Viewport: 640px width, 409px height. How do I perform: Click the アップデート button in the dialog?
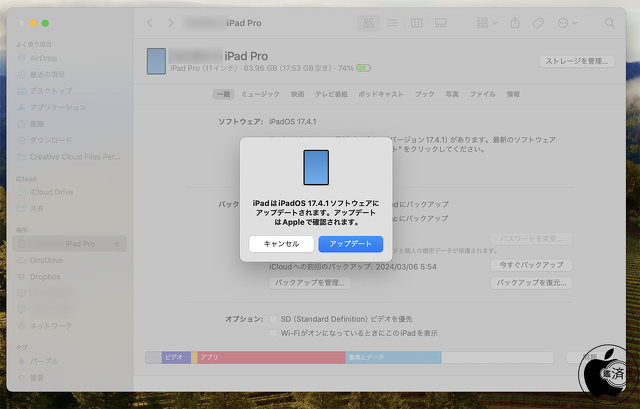coord(350,244)
